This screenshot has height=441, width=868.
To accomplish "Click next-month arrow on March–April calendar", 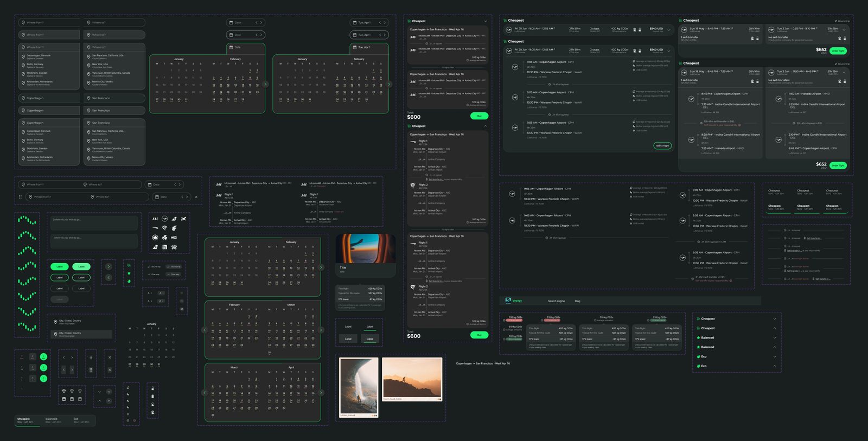I will pyautogui.click(x=321, y=393).
